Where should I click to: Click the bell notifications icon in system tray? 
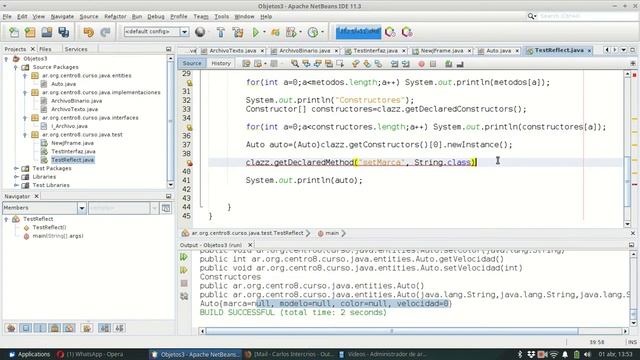coord(565,354)
